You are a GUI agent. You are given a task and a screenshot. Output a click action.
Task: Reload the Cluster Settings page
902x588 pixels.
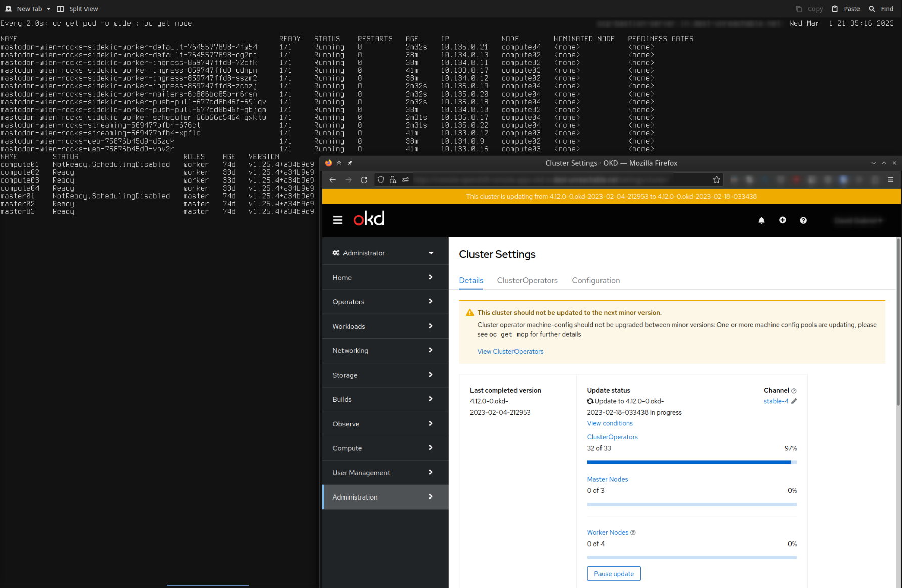(x=364, y=179)
